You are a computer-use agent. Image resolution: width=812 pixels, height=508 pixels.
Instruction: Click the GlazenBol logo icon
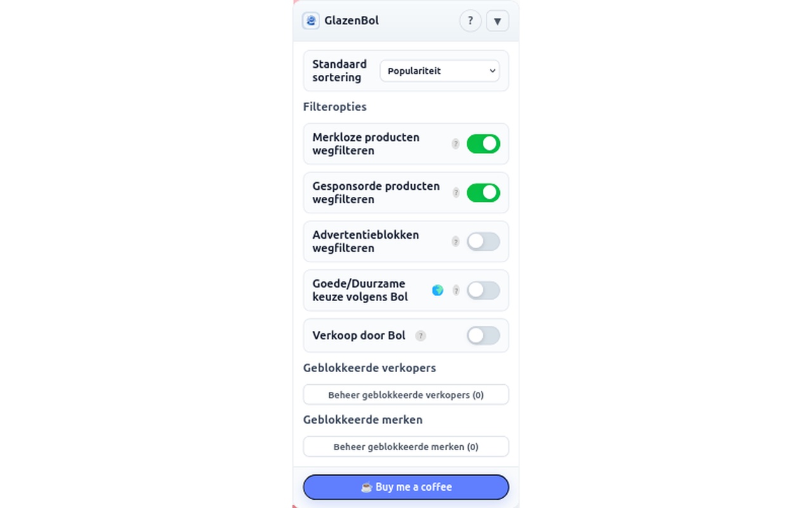(x=310, y=20)
